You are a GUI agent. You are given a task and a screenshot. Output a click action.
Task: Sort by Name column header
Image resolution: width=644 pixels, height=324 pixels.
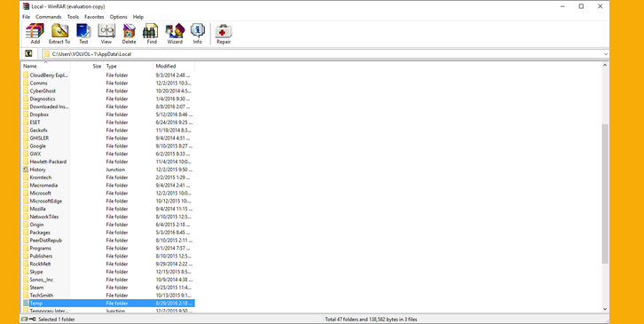pos(45,66)
